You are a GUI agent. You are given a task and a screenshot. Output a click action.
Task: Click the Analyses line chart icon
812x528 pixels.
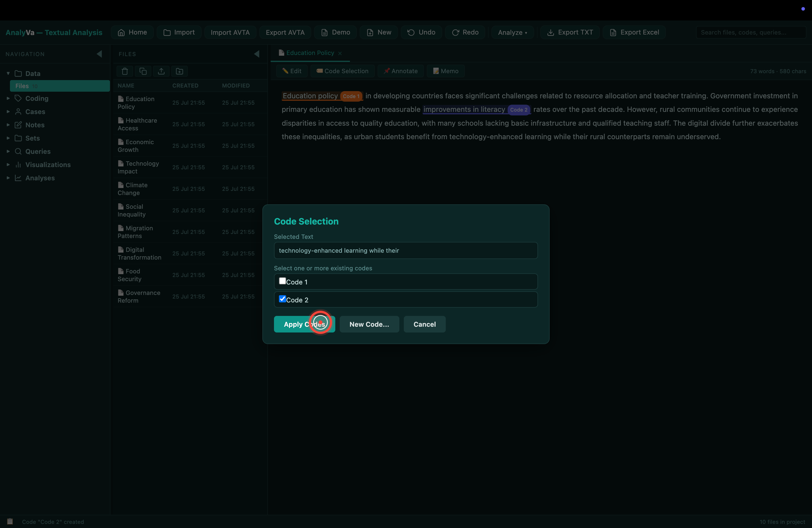[x=19, y=178]
